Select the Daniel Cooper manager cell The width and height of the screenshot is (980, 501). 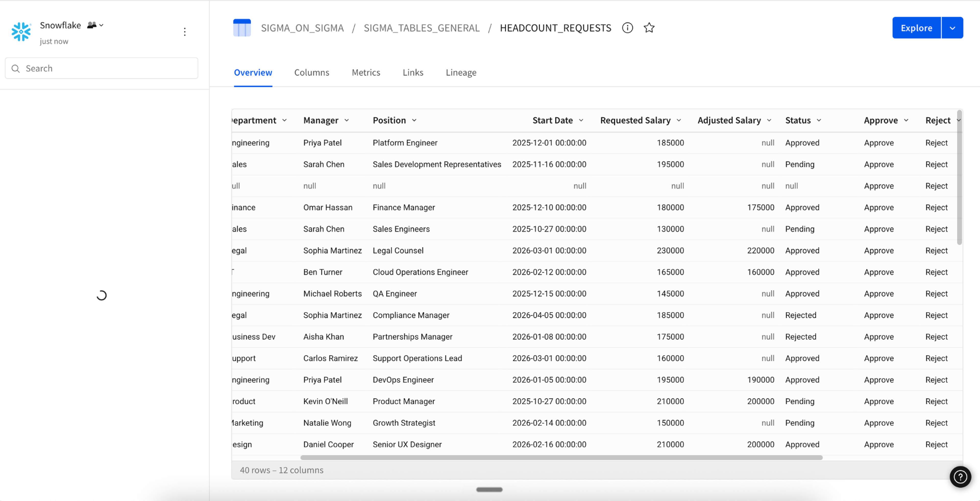click(328, 444)
